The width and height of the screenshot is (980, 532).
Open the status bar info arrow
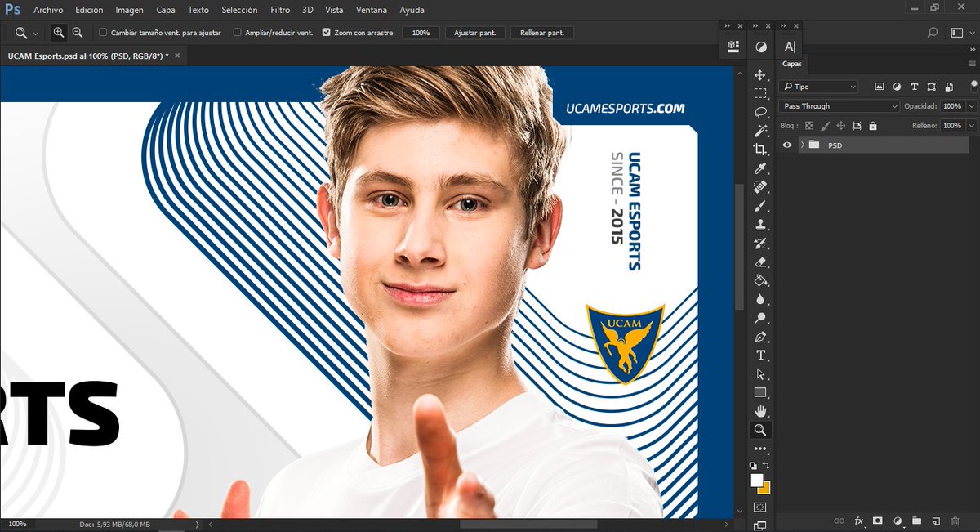pyautogui.click(x=198, y=524)
